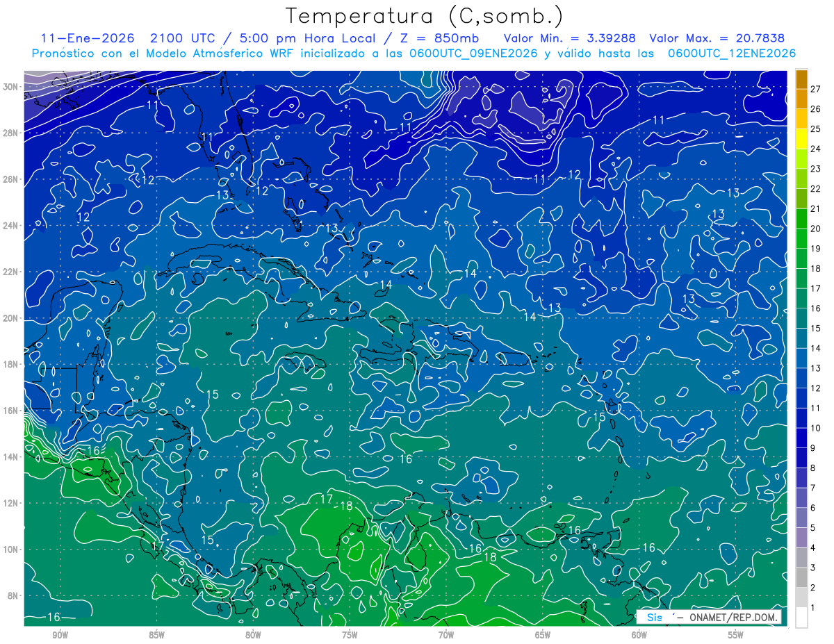The height and width of the screenshot is (644, 834).
Task: Click the 18N latitude axis label
Action: tap(12, 364)
